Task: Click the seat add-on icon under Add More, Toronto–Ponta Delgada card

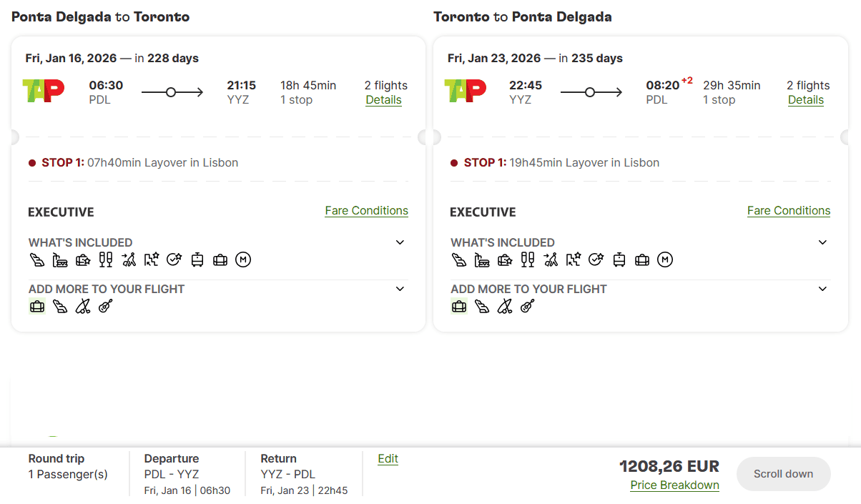Action: pyautogui.click(x=482, y=307)
